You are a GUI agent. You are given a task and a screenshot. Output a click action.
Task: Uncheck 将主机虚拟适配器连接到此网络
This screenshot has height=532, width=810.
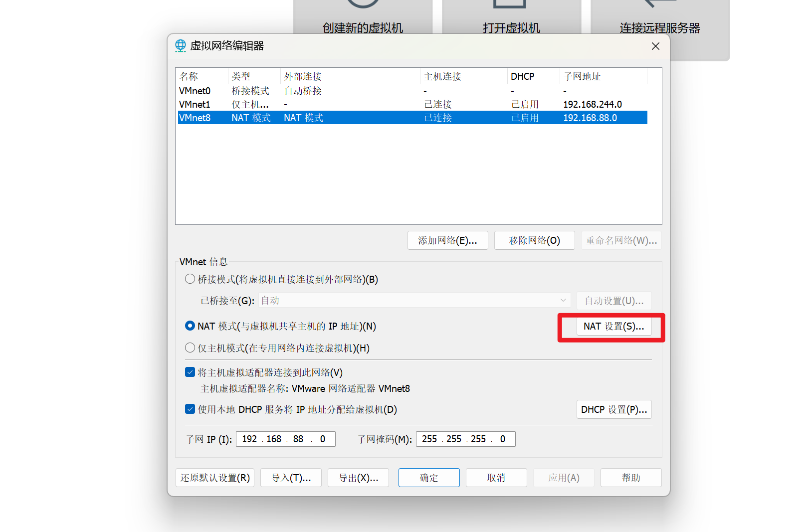tap(190, 372)
